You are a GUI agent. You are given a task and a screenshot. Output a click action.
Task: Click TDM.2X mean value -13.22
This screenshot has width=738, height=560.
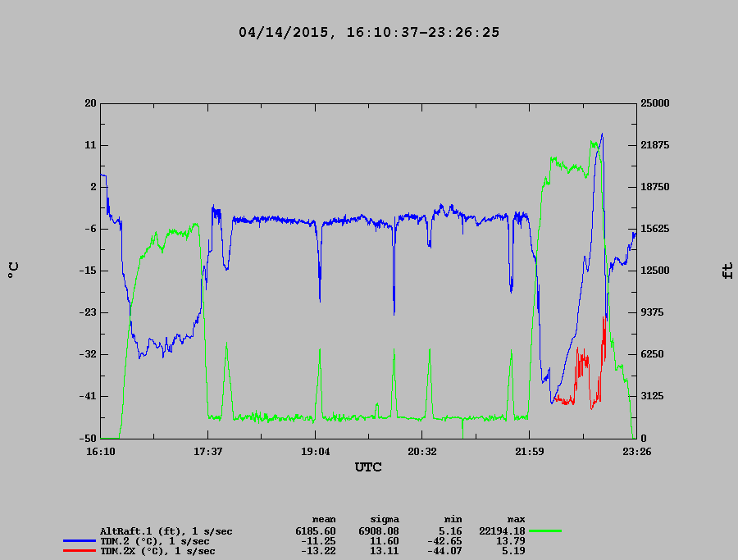[x=318, y=551]
